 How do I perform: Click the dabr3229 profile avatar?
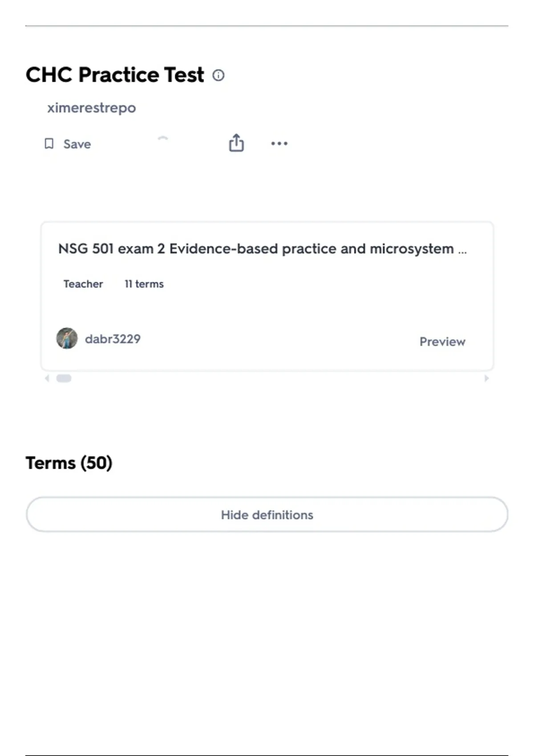coord(67,338)
